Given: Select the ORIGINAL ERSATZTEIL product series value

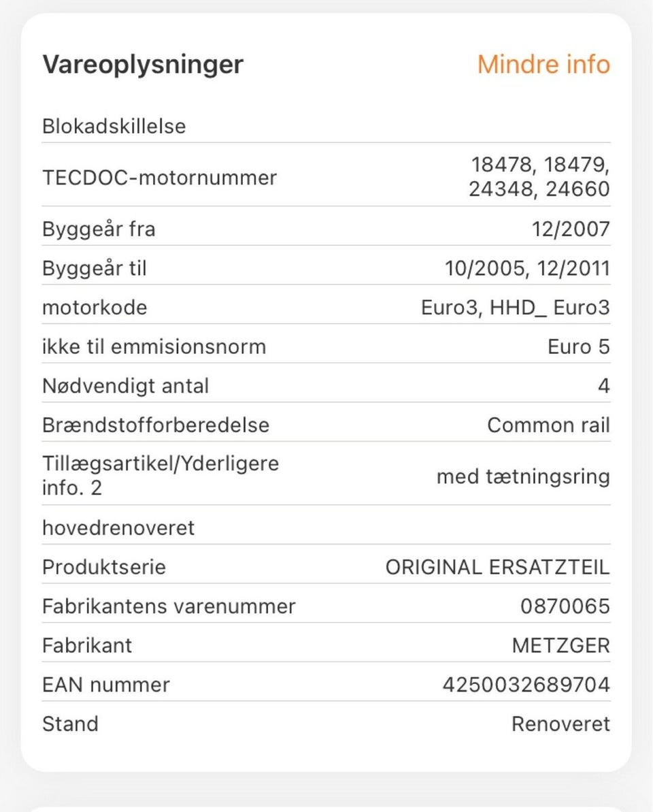Looking at the screenshot, I should 497,567.
